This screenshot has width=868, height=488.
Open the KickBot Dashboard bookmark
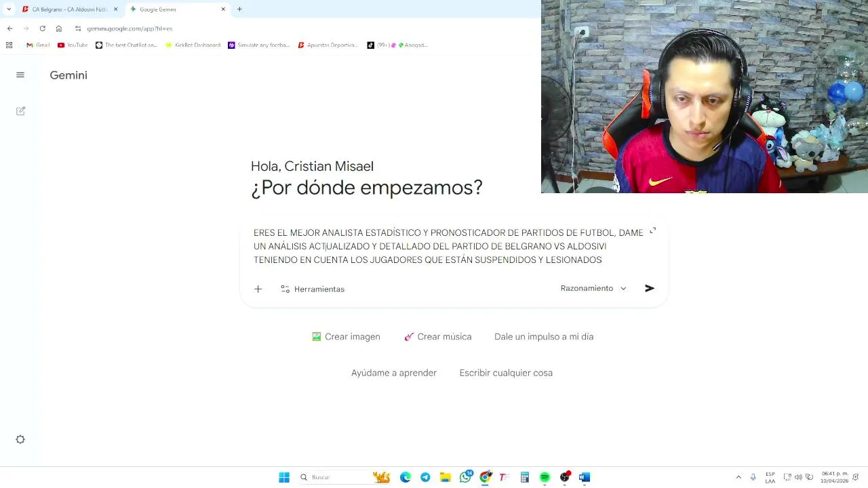[193, 45]
